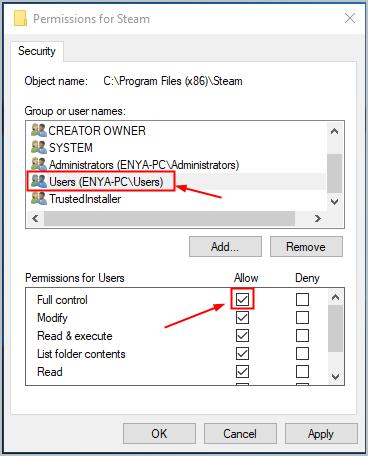Toggle Allow checkbox for Full control
This screenshot has height=456, width=368.
tap(242, 299)
